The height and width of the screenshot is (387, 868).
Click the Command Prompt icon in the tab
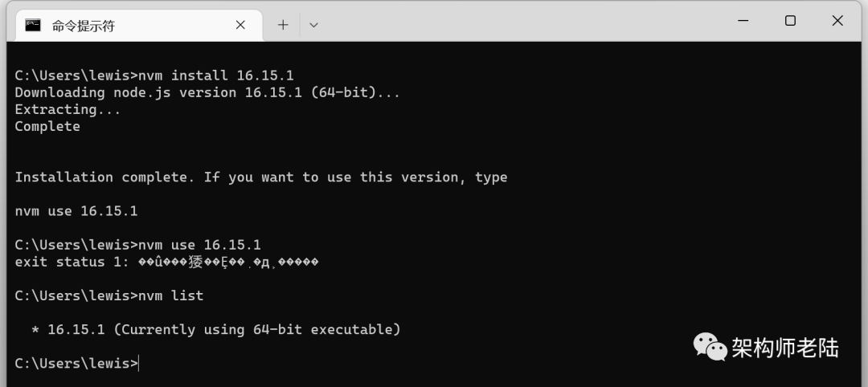(33, 25)
